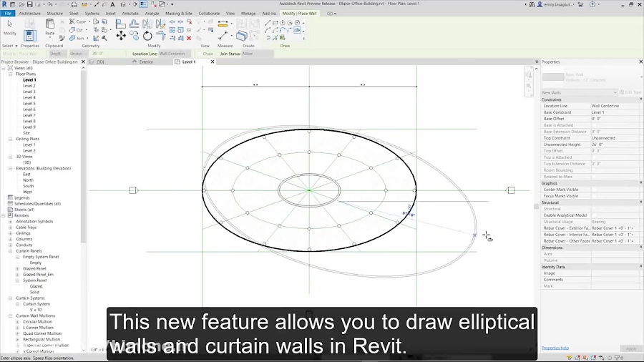Open Level 3 floor plan in browser

(x=29, y=92)
